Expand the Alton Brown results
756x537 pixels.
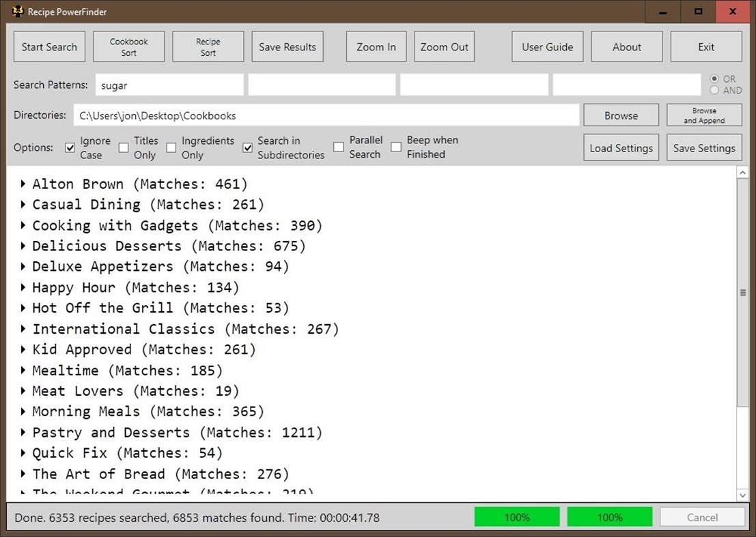coord(23,184)
